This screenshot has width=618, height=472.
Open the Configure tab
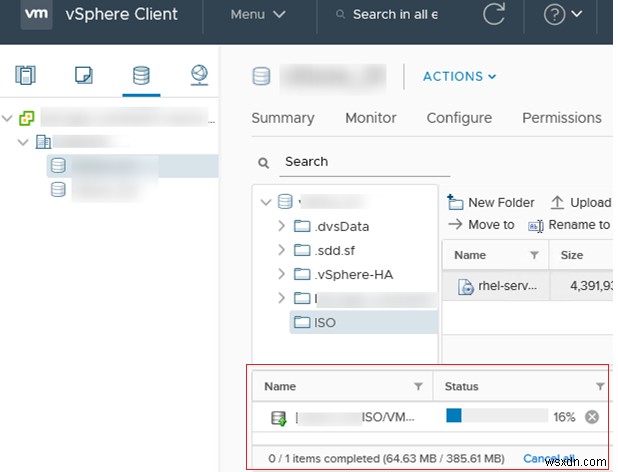(459, 118)
